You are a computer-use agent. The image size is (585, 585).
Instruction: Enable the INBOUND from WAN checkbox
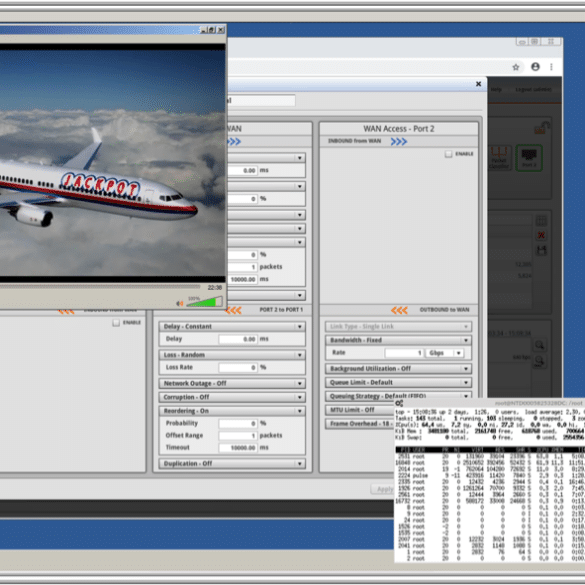click(x=448, y=154)
